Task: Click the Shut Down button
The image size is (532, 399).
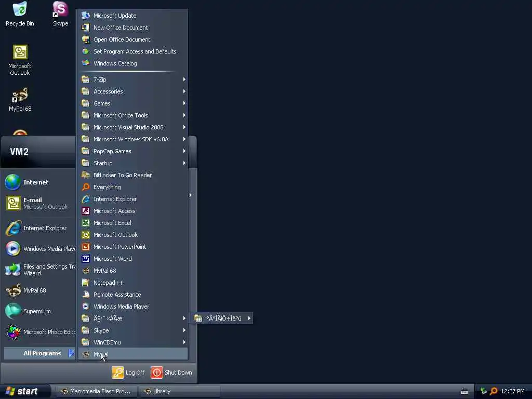Action: (x=171, y=373)
